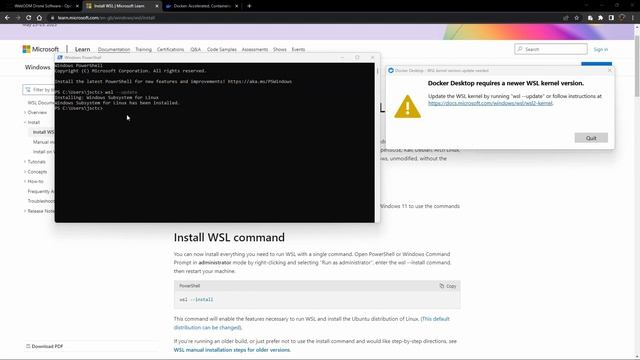The height and width of the screenshot is (360, 640).
Task: Expand the Concepts tree item
Action: (37, 172)
